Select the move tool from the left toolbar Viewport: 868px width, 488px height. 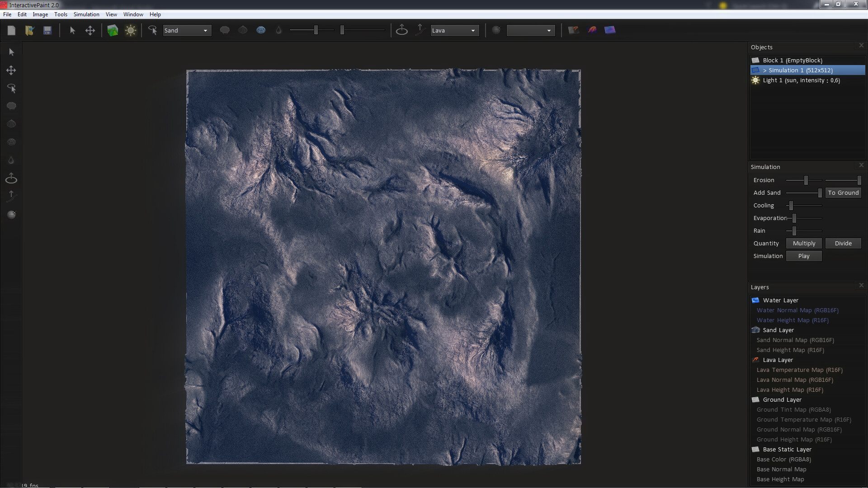[11, 70]
